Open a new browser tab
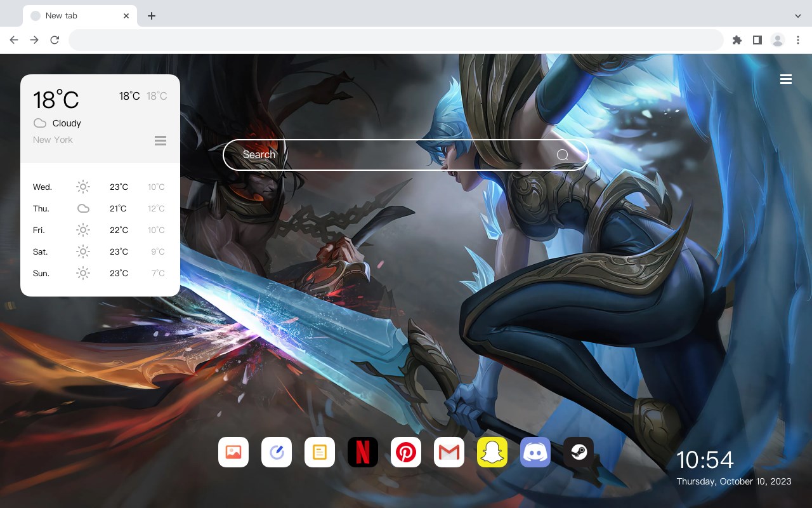The width and height of the screenshot is (812, 508). pyautogui.click(x=151, y=16)
